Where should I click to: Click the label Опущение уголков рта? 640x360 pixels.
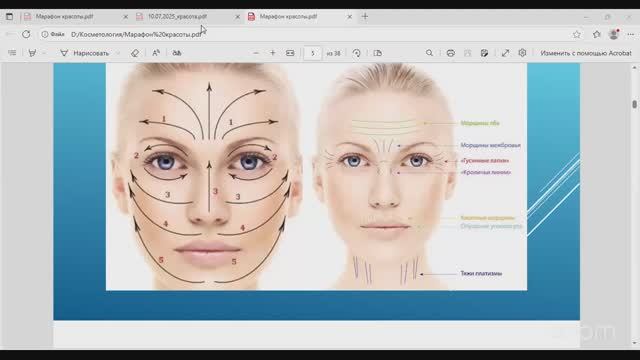[x=491, y=226]
